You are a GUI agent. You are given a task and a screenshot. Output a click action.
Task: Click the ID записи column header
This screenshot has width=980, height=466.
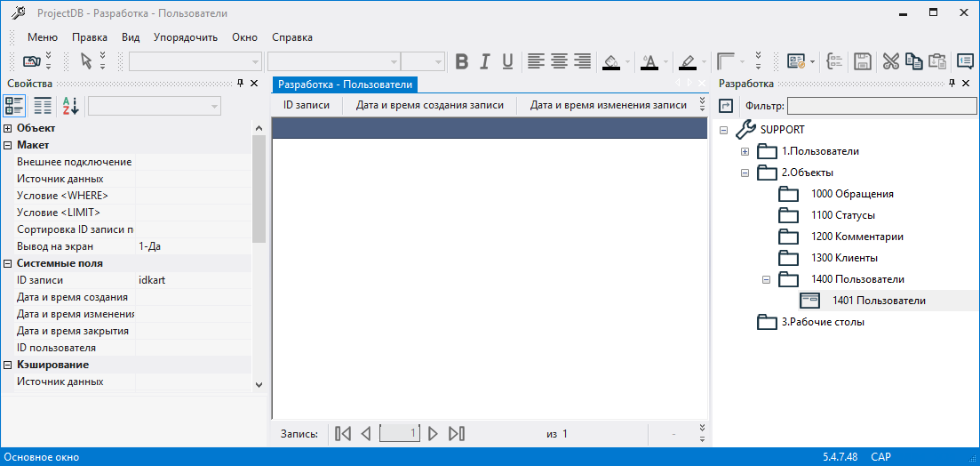pos(307,105)
